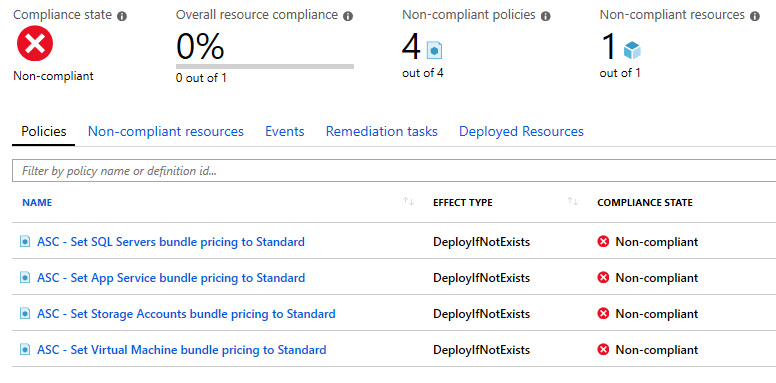Click the Non-compliant label under Compliance state
Viewport: 776px width, 383px height.
[x=53, y=76]
